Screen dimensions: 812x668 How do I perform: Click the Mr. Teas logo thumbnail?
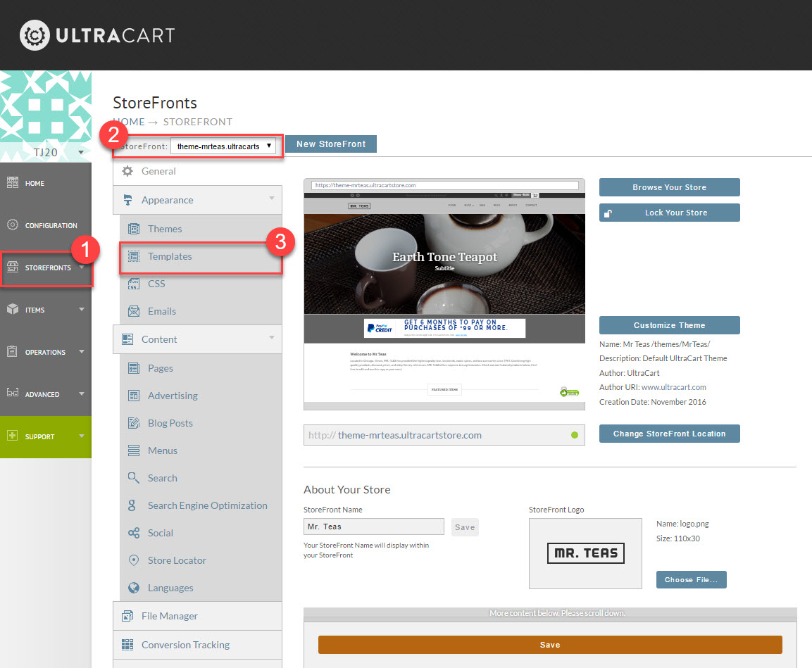coord(585,553)
